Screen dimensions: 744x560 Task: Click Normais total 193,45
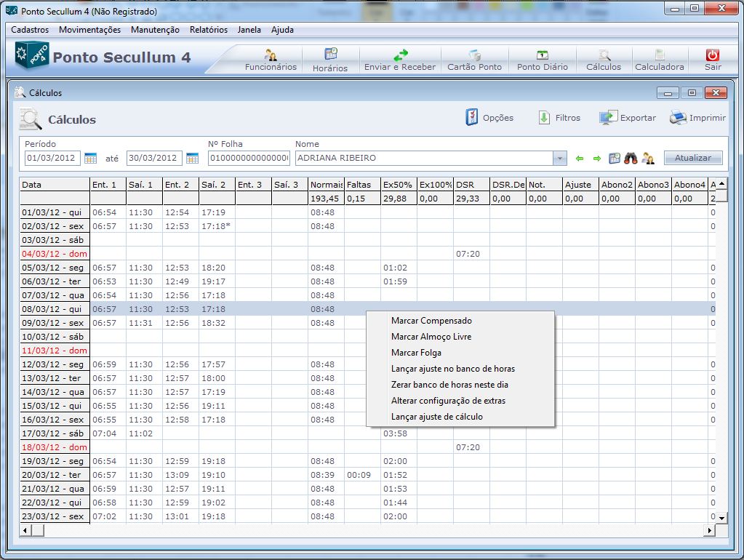click(326, 199)
